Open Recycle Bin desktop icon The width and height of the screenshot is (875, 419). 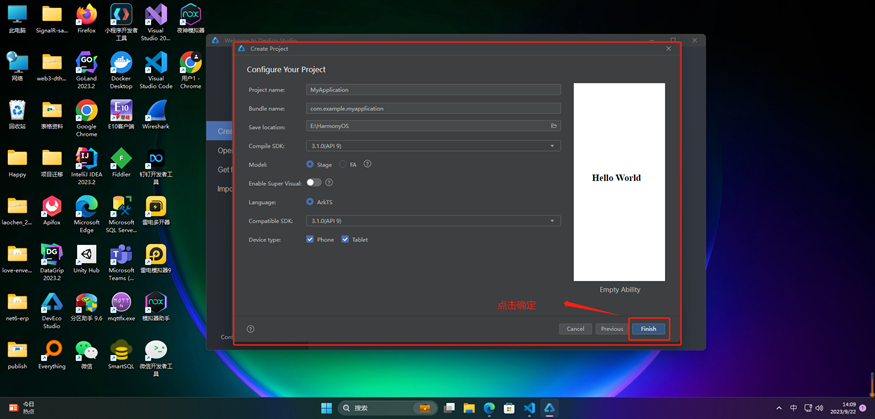pos(17,114)
